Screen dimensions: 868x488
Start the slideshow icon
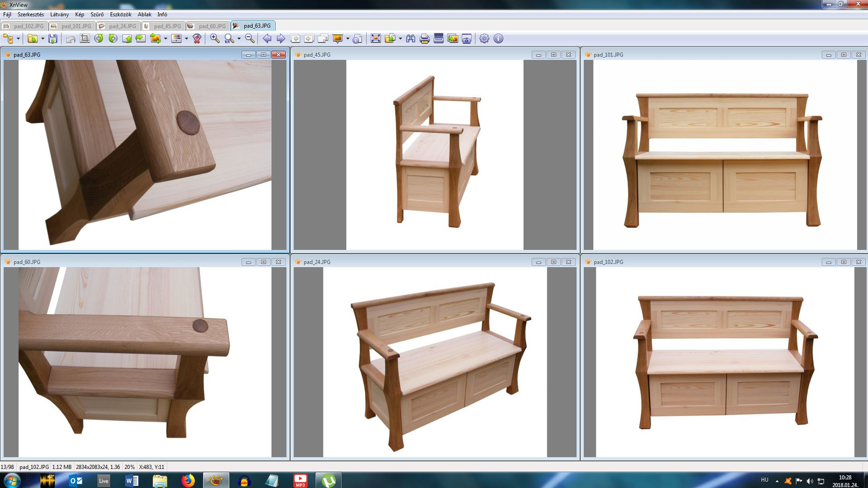[337, 39]
